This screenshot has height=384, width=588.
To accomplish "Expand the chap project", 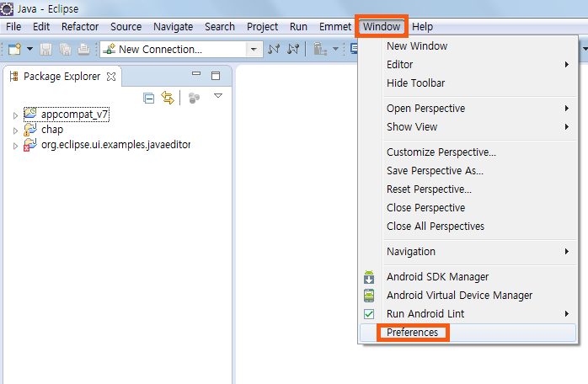I will [15, 131].
